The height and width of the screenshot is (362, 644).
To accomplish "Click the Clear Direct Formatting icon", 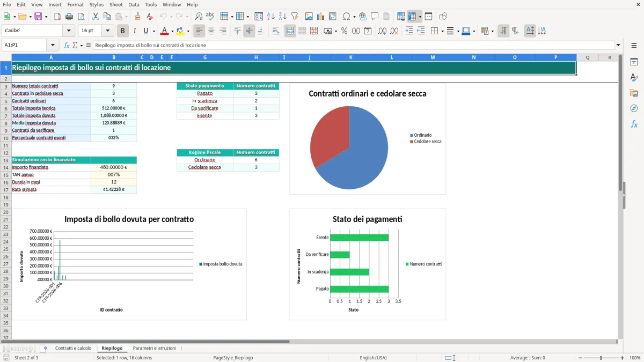I will (x=149, y=16).
